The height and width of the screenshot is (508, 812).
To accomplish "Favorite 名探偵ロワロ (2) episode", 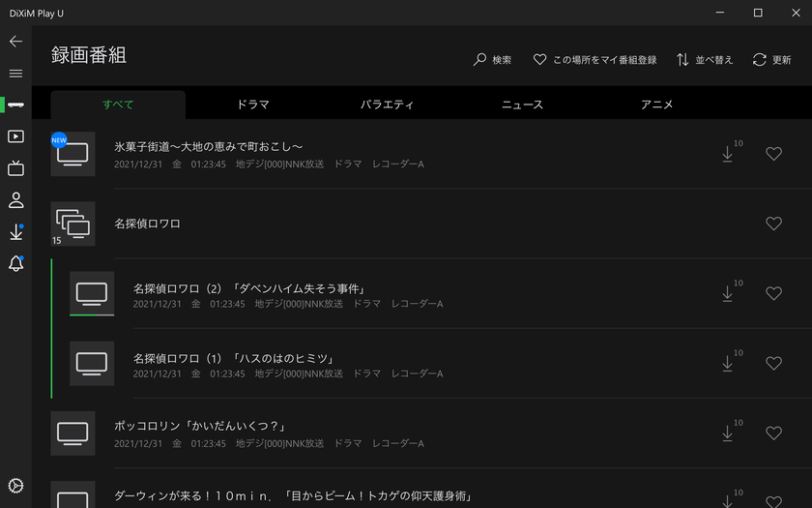I will 773,293.
